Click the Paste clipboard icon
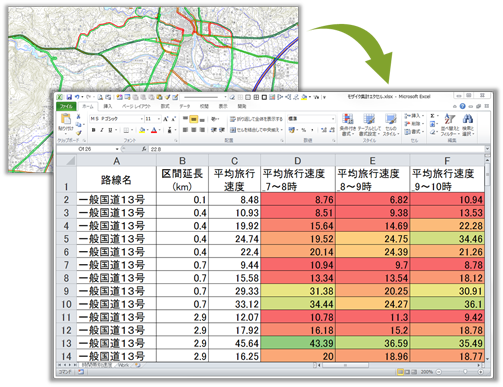The image size is (503, 387). coord(66,119)
